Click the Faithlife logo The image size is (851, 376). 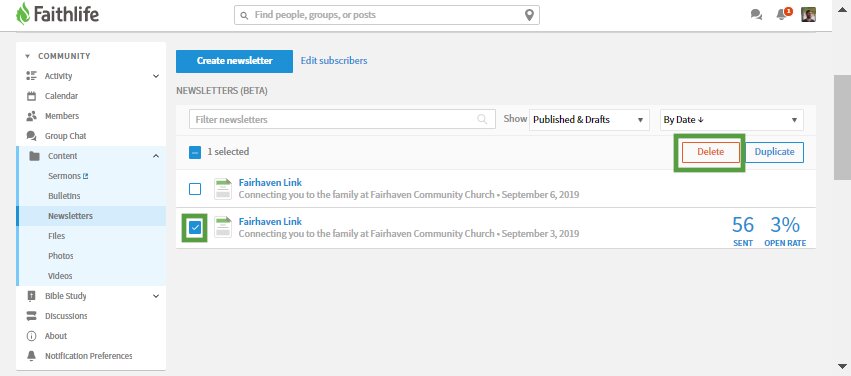click(58, 14)
